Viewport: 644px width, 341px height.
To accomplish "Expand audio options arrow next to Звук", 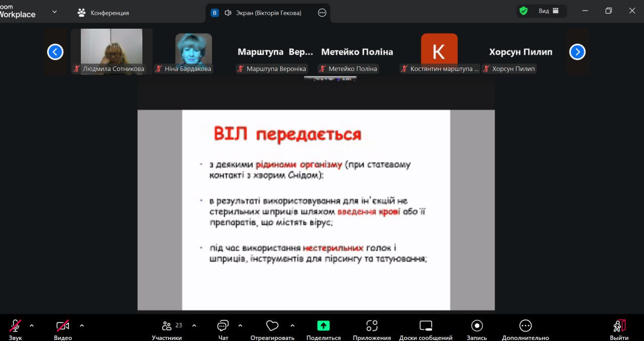I will [32, 325].
